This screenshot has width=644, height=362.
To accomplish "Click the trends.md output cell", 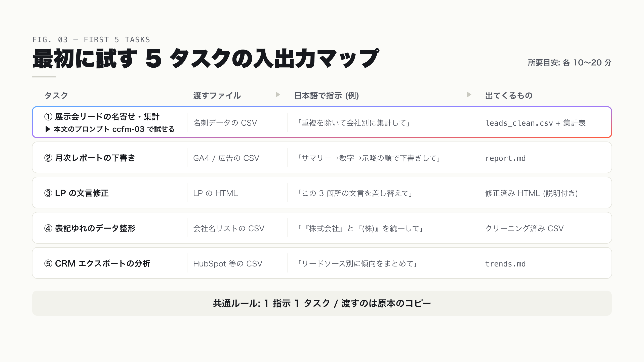I will pos(505,264).
